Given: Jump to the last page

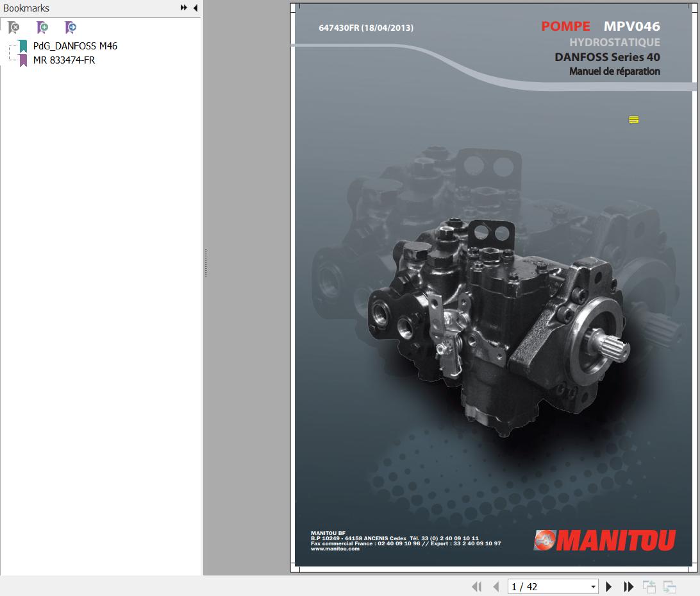Looking at the screenshot, I should (x=628, y=586).
